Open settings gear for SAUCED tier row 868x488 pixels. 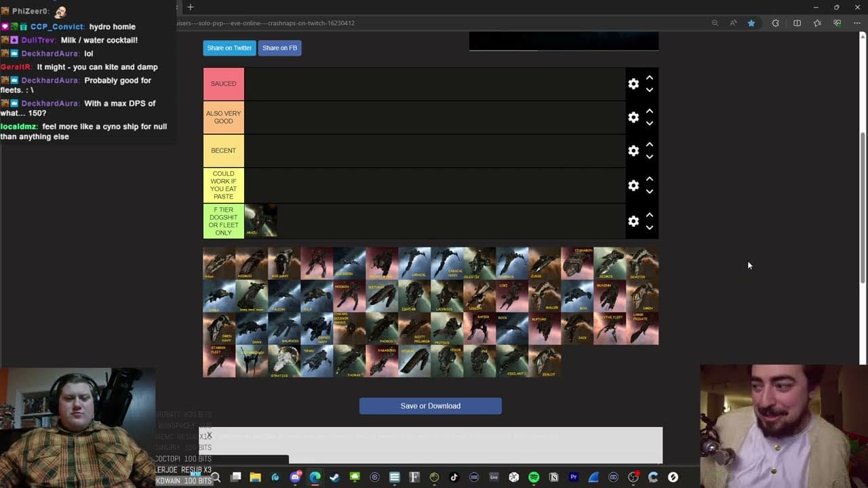pos(633,84)
